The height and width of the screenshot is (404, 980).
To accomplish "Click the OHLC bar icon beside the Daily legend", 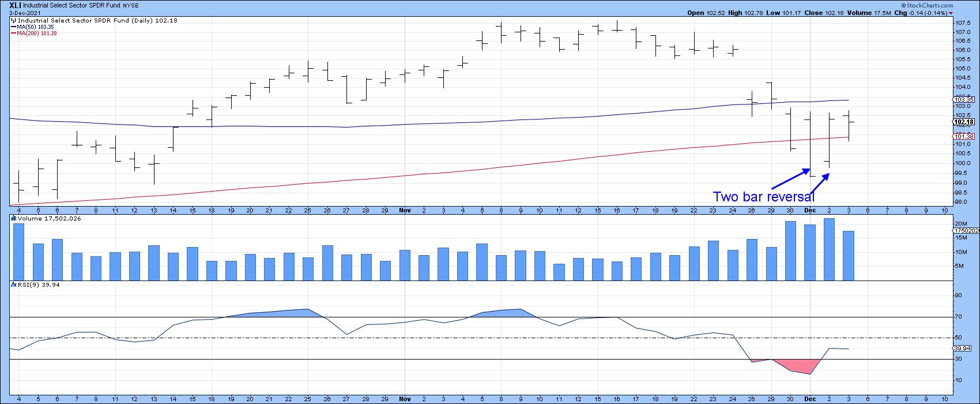I will coord(14,20).
